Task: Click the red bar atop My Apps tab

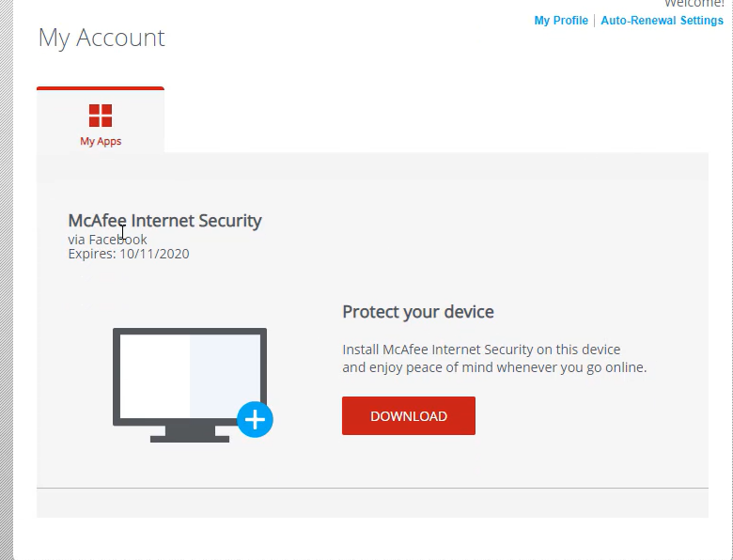Action: point(101,88)
